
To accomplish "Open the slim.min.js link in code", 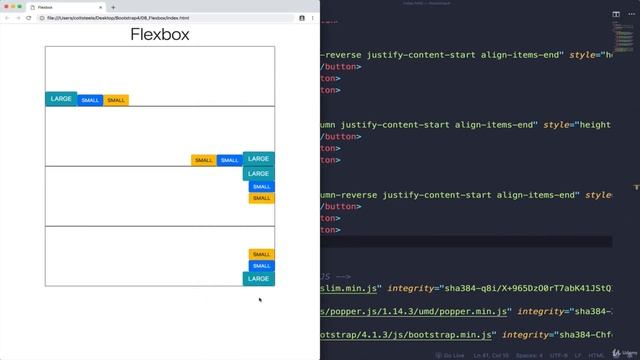I will (349, 289).
